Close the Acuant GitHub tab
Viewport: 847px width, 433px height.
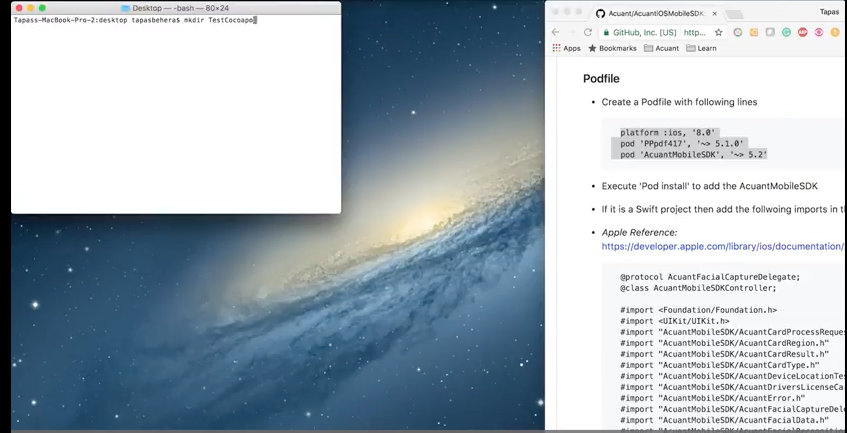715,13
